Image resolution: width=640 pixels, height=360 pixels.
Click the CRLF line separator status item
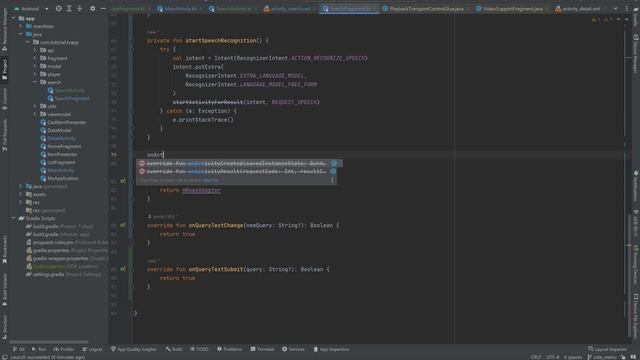[x=536, y=357]
